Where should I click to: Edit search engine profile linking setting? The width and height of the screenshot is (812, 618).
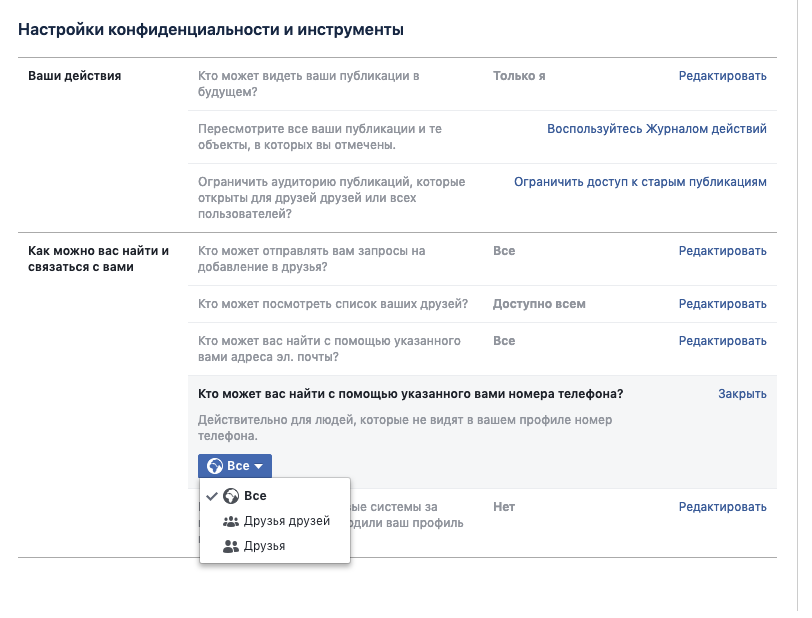(722, 507)
